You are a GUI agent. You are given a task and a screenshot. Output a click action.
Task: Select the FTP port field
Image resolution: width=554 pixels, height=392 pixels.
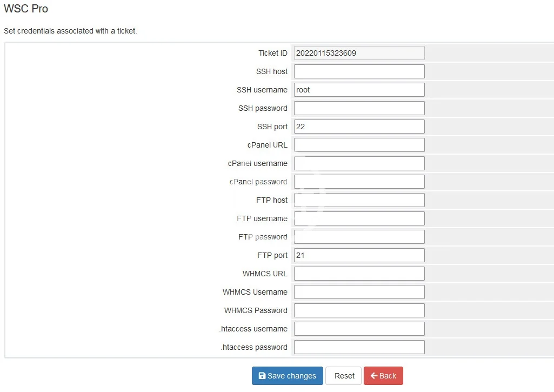point(359,255)
